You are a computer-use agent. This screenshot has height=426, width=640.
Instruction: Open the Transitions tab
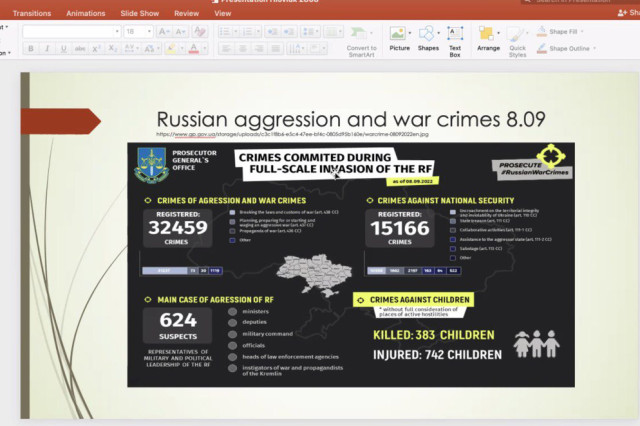point(32,13)
